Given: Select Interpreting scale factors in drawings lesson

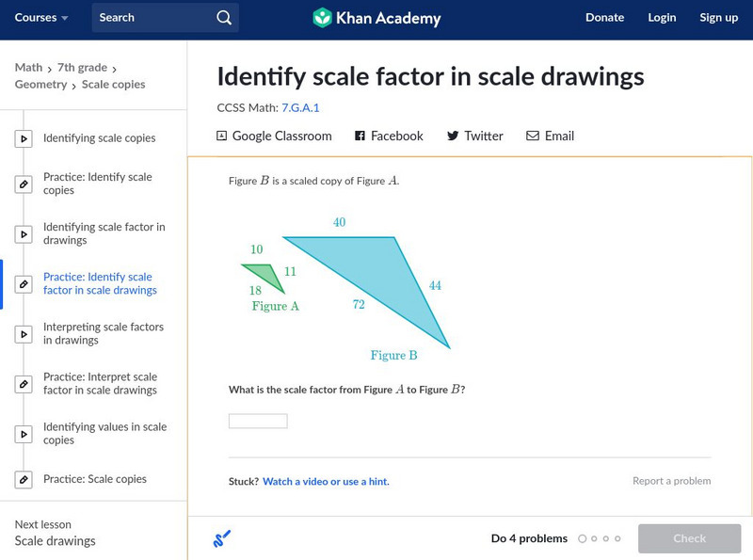Looking at the screenshot, I should [104, 333].
